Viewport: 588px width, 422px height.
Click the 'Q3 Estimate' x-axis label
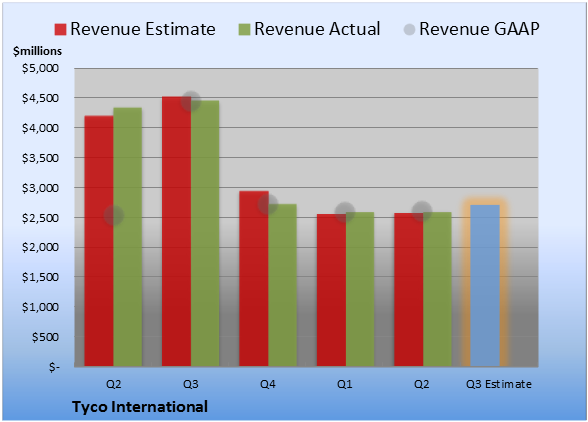point(499,384)
